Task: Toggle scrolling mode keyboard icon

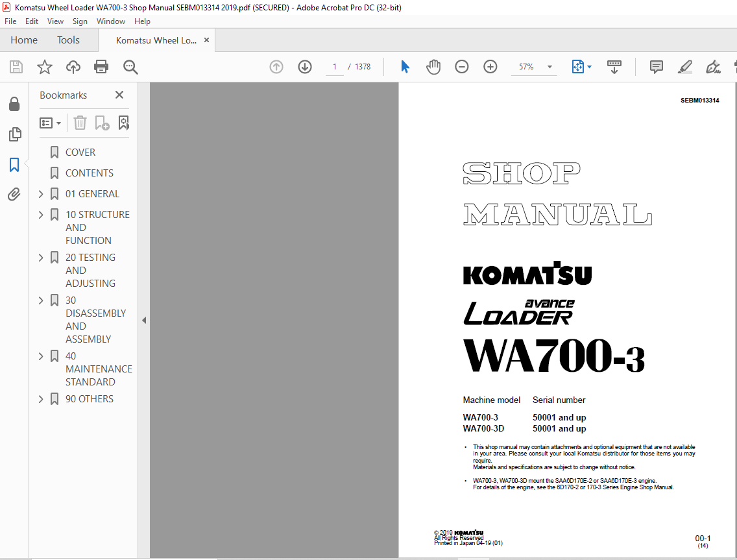Action: tap(614, 67)
